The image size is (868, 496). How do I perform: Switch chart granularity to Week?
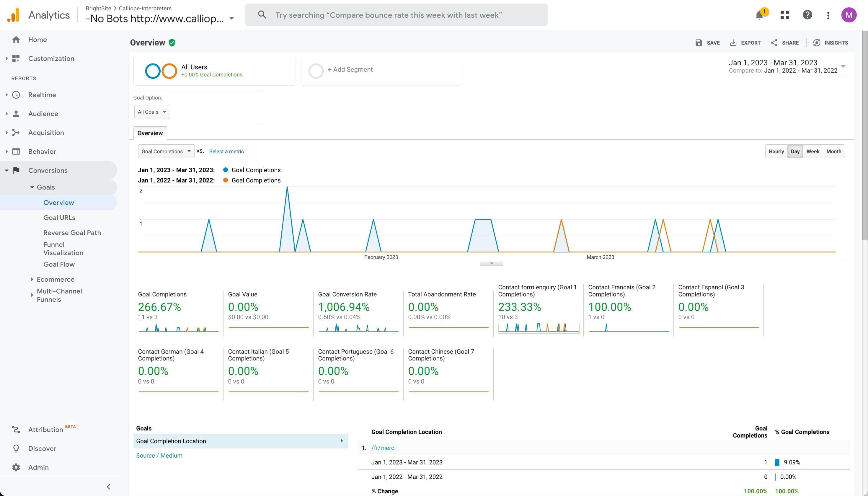(812, 151)
